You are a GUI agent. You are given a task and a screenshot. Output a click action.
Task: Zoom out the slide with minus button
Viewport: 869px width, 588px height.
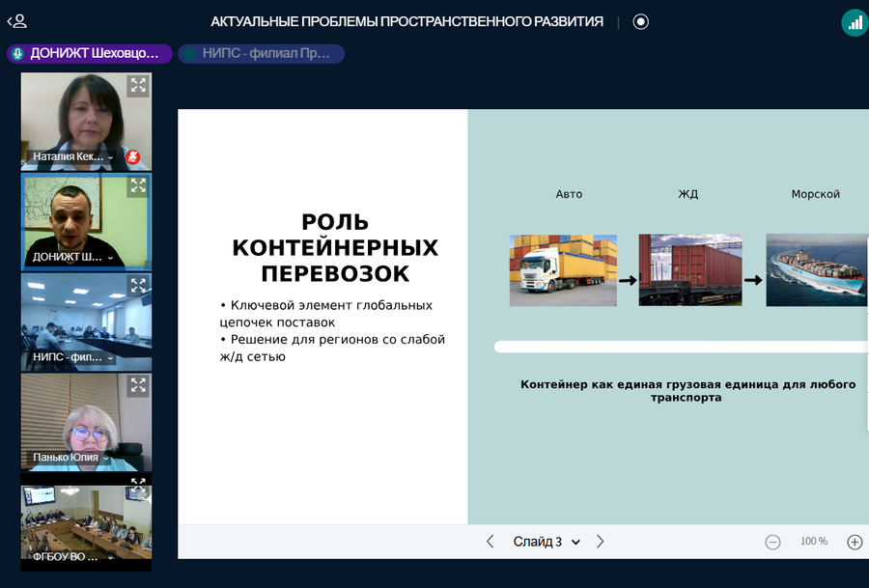coord(772,542)
